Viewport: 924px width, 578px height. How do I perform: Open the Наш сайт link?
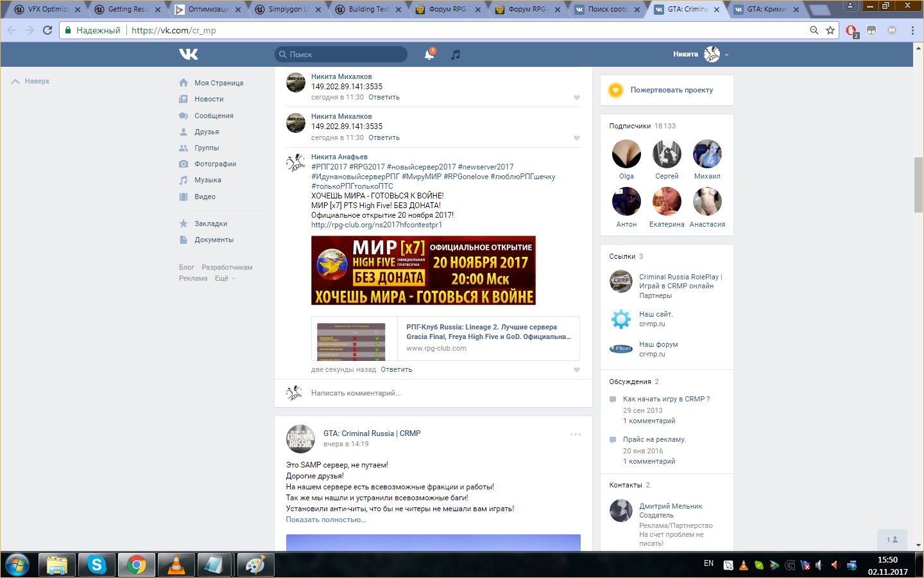tap(656, 314)
